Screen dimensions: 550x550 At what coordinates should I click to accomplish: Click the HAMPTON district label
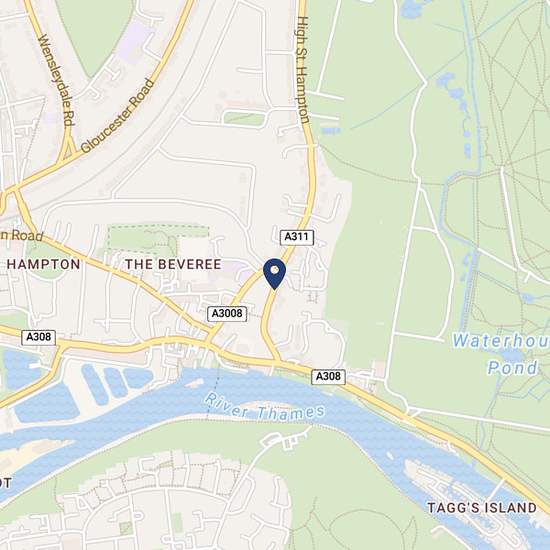point(43,264)
